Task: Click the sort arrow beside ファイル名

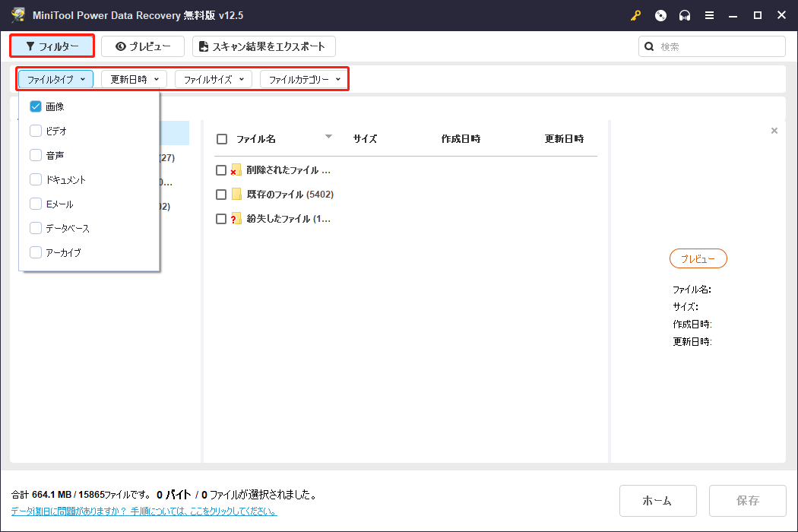Action: (329, 137)
